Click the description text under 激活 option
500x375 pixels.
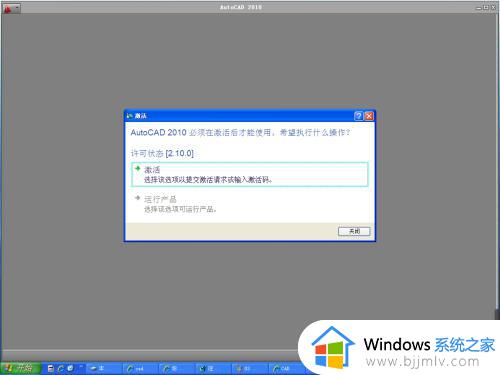[x=208, y=180]
